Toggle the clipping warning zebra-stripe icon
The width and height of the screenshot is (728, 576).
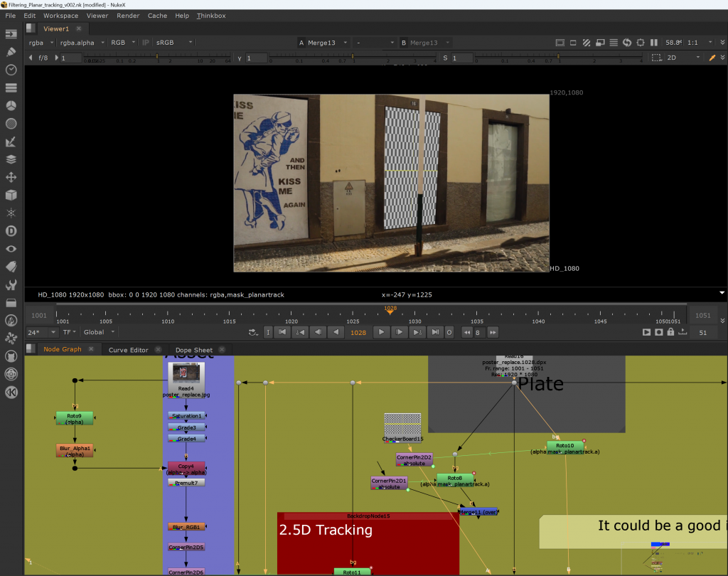click(587, 43)
